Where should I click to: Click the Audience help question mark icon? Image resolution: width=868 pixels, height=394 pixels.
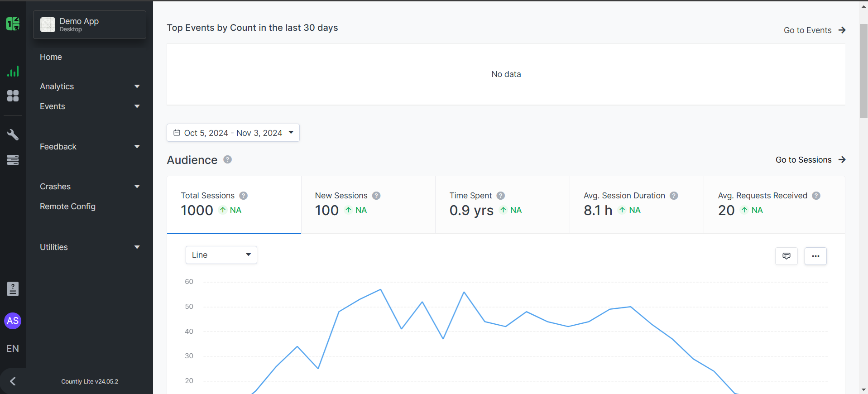pos(228,159)
